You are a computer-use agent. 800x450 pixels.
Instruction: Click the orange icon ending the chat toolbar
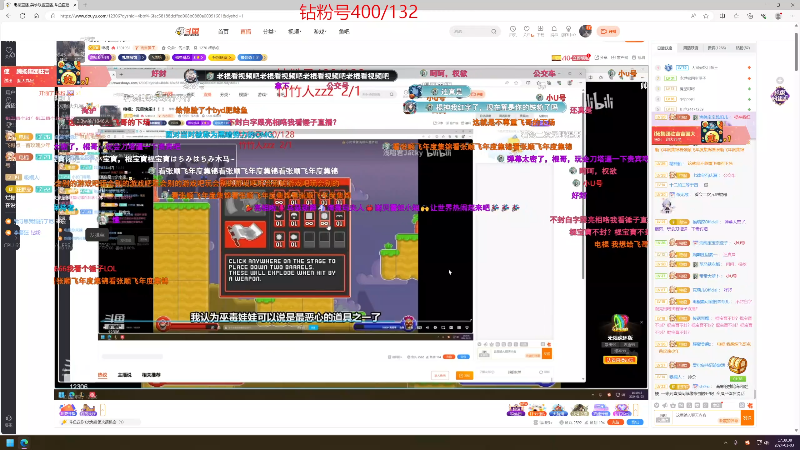[749, 405]
